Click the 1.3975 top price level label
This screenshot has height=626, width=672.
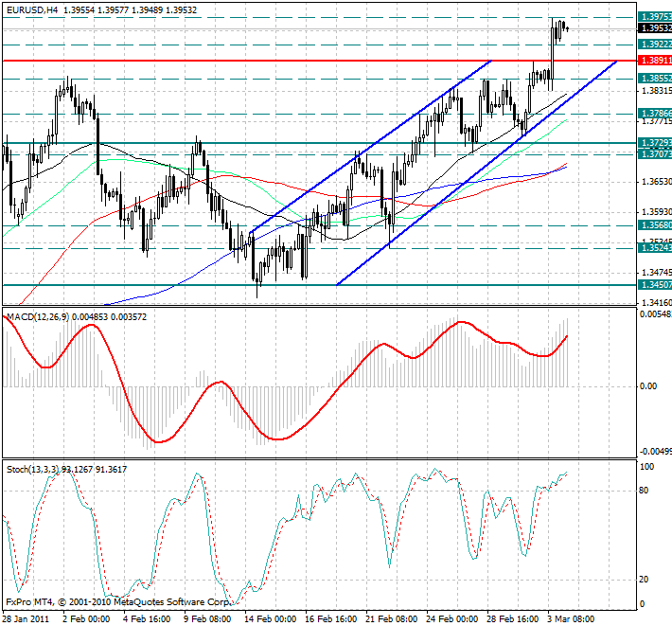pyautogui.click(x=655, y=17)
